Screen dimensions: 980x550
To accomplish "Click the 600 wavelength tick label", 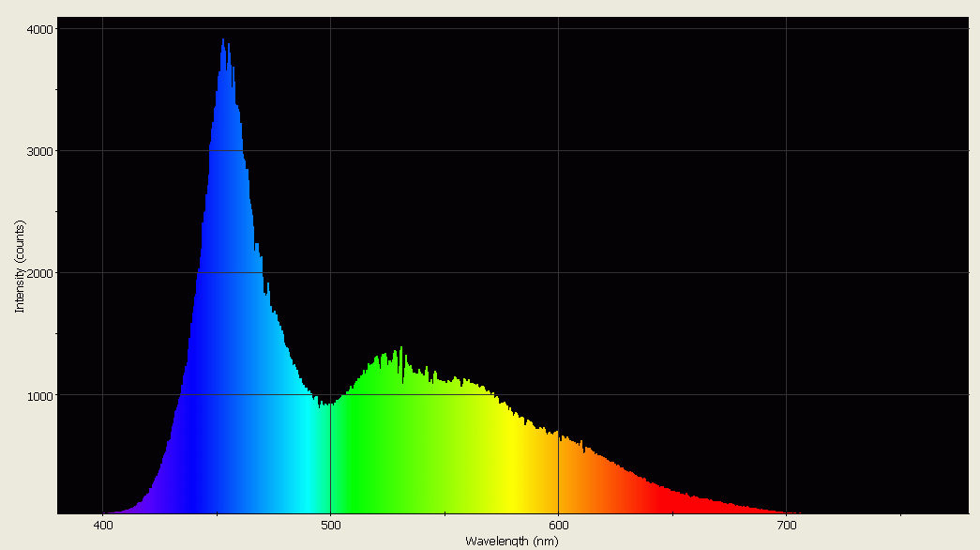I will (559, 527).
